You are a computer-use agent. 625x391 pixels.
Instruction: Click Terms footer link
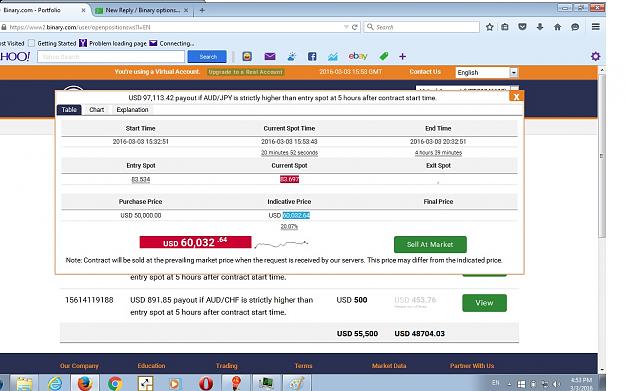[303, 365]
